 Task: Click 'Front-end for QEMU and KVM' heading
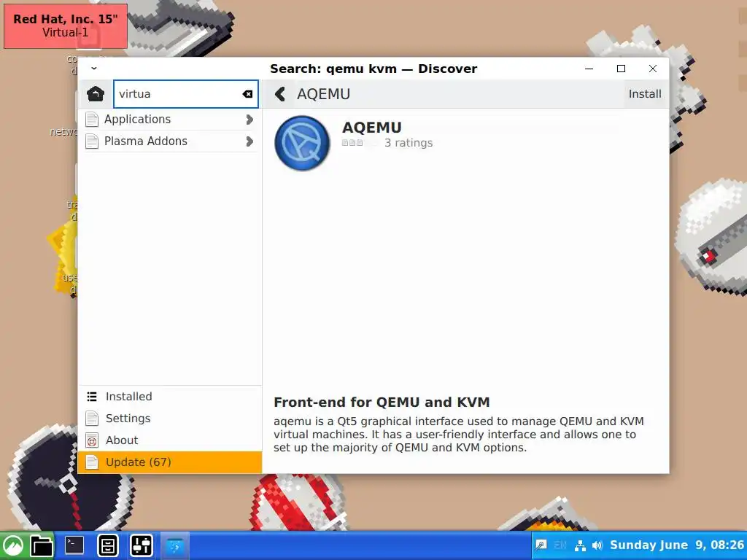click(382, 402)
